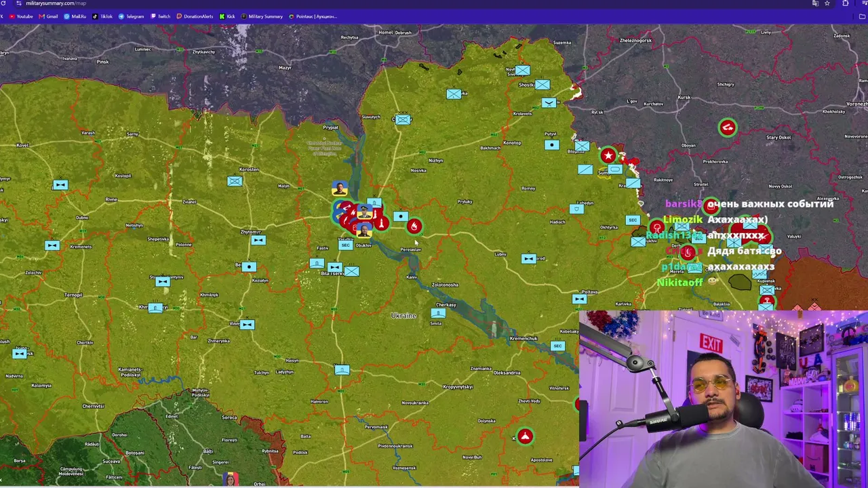Click the fire incident marker near Pereiaslav

414,226
